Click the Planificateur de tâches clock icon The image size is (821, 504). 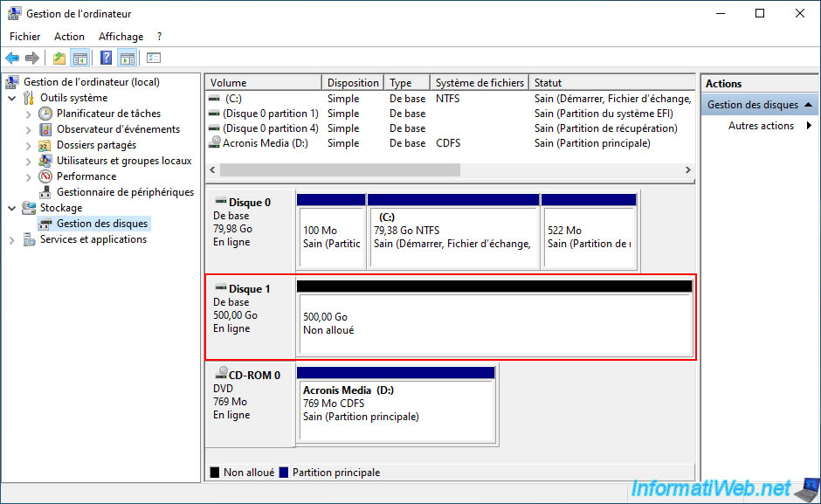click(45, 114)
